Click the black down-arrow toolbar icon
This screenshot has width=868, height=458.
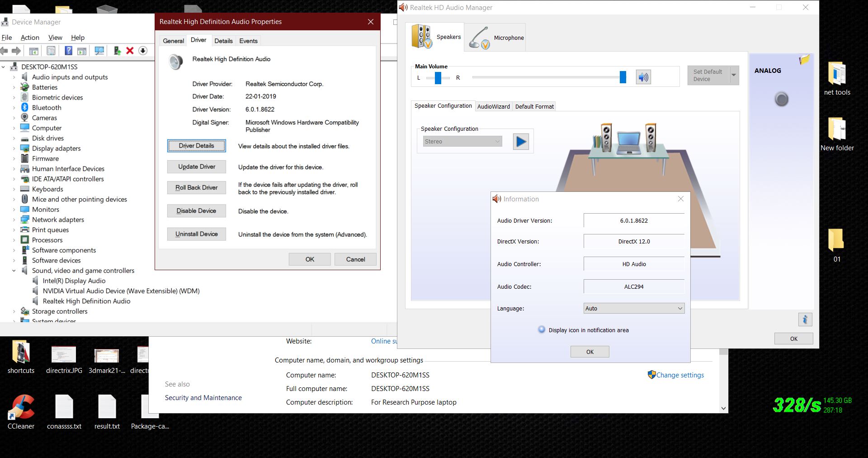click(x=143, y=51)
